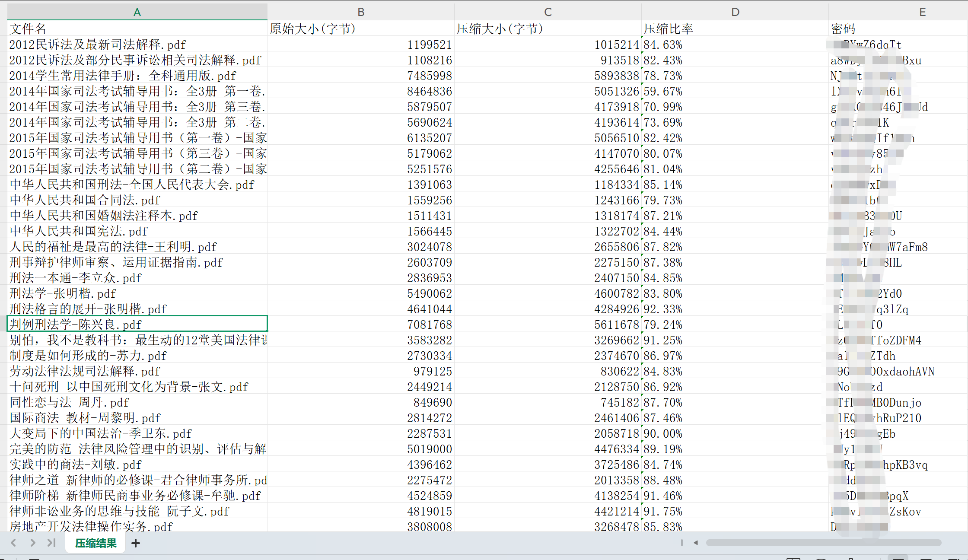Image resolution: width=968 pixels, height=560 pixels.
Task: Click the previous sheet navigation arrow
Action: coord(13,543)
